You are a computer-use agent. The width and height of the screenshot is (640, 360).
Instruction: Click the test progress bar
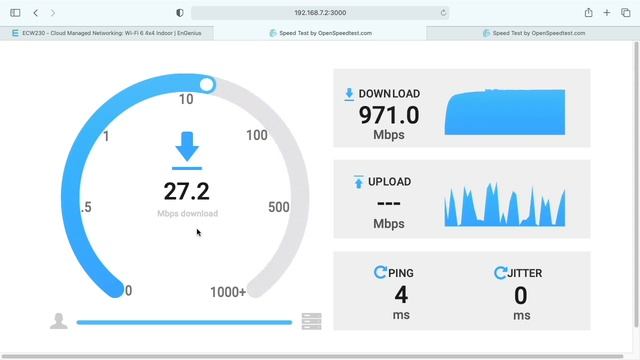(x=184, y=322)
